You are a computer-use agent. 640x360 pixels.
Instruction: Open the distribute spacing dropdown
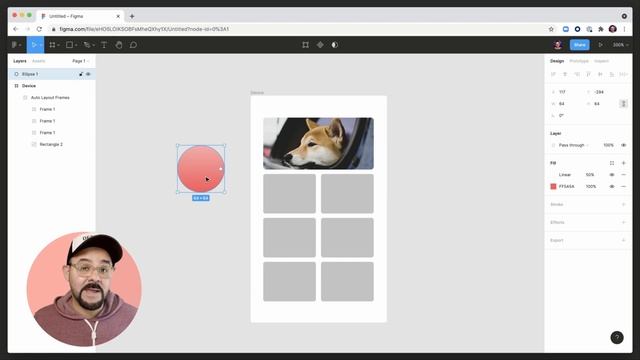(x=623, y=74)
